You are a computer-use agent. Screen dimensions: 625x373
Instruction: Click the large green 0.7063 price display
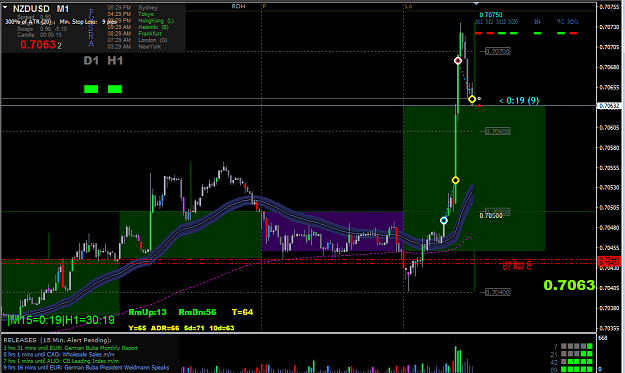coord(569,285)
